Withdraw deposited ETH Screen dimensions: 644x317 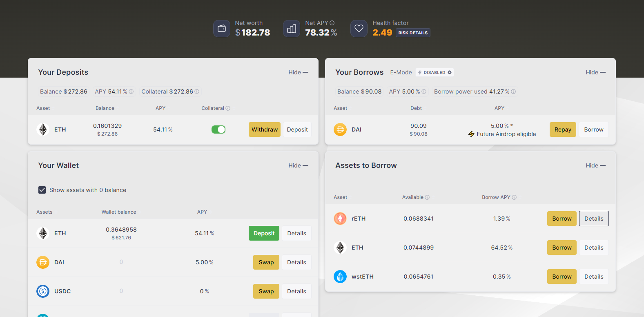tap(265, 129)
